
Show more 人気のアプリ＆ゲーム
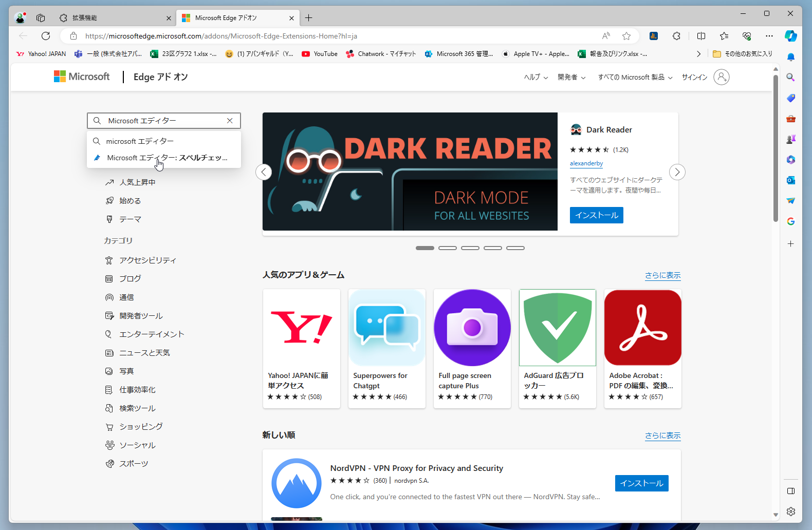tap(663, 275)
